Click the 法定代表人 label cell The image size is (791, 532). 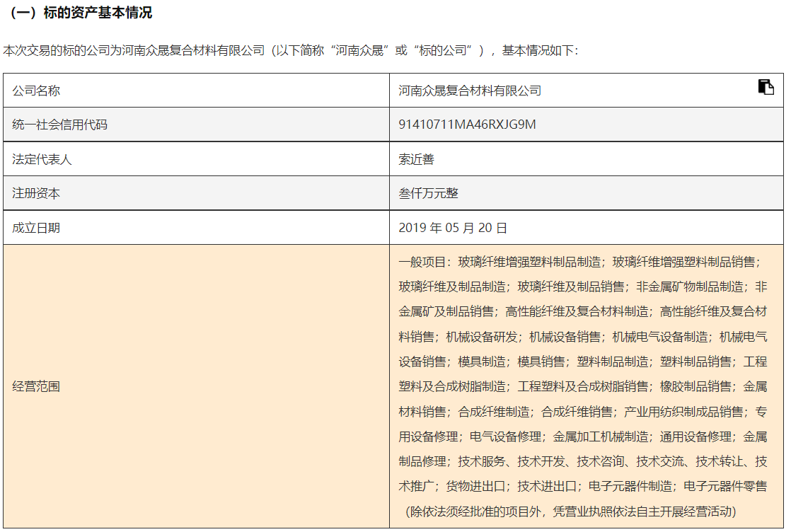coord(196,159)
